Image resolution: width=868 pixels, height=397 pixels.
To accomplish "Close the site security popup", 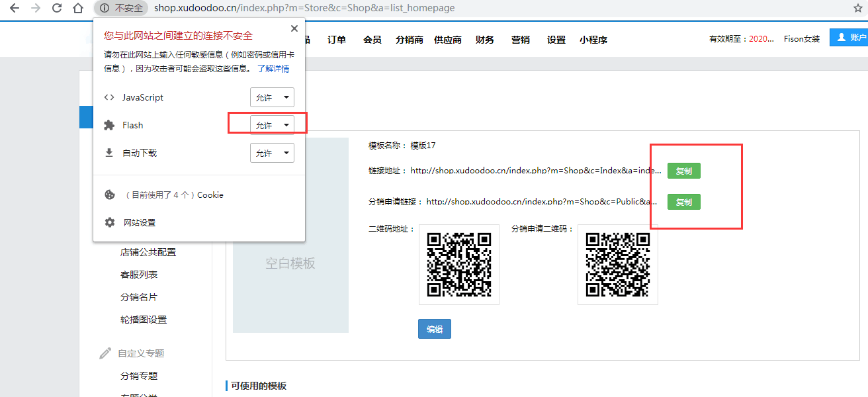I will point(294,28).
